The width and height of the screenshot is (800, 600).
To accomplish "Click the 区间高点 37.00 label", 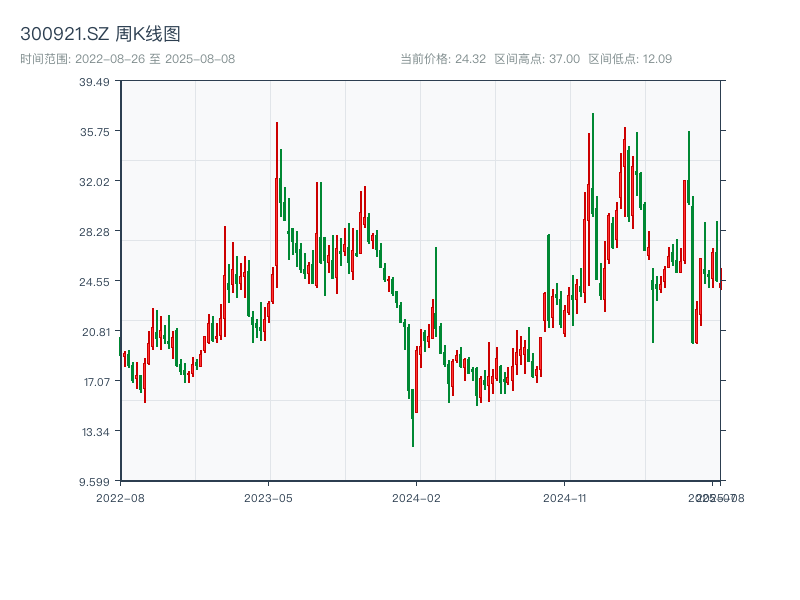I will point(537,59).
